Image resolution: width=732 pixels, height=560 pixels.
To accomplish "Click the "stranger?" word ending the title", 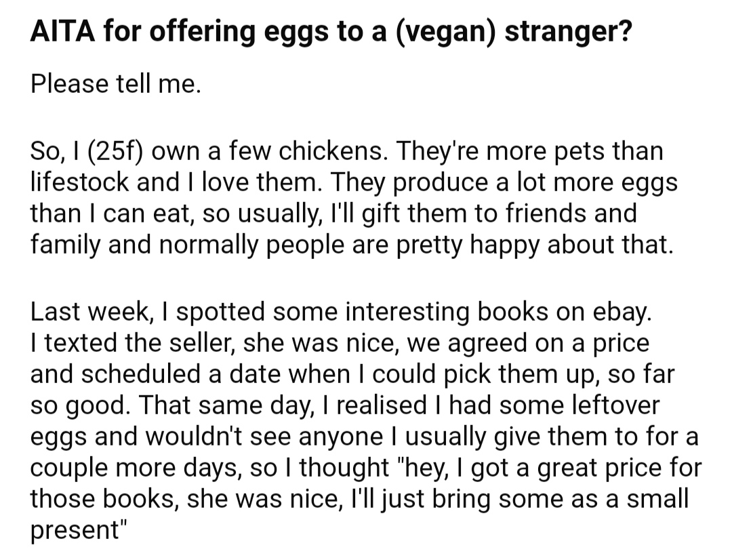I will click(x=568, y=33).
